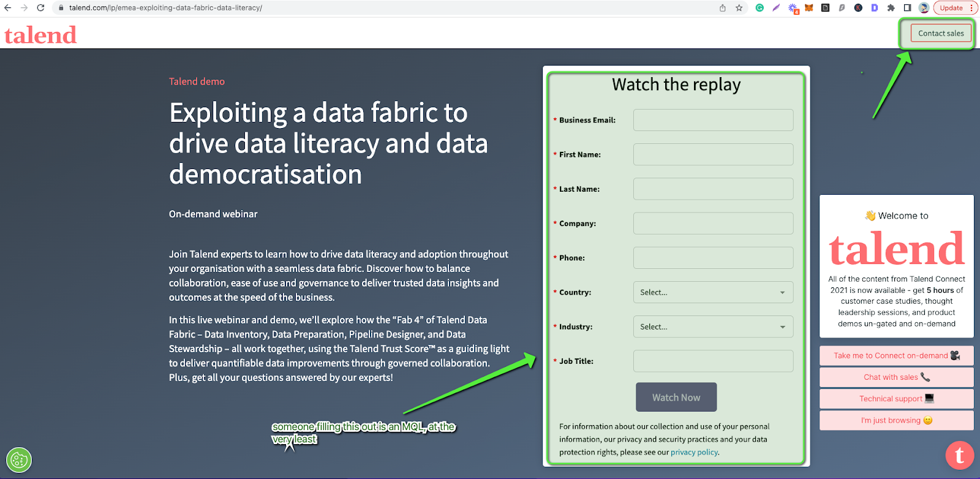Focus the Last Name field

pos(713,189)
